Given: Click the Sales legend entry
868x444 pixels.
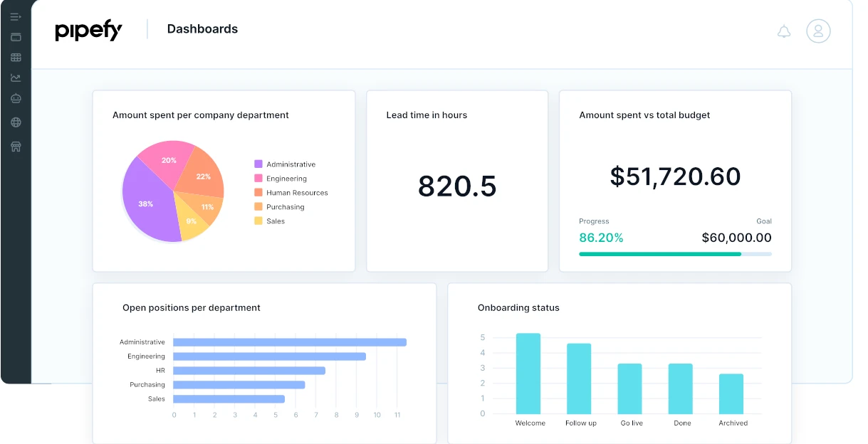Looking at the screenshot, I should tap(269, 221).
